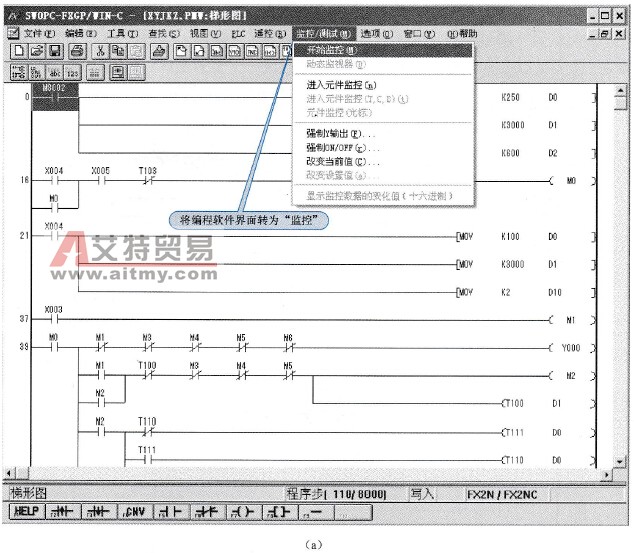Open the 帮助 menu
This screenshot has width=634, height=553.
(x=462, y=34)
